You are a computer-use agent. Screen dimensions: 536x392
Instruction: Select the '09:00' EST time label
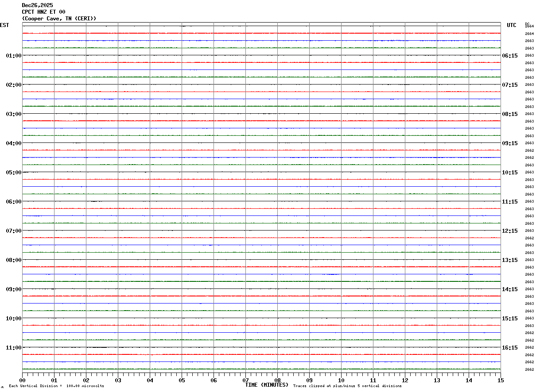pos(14,289)
